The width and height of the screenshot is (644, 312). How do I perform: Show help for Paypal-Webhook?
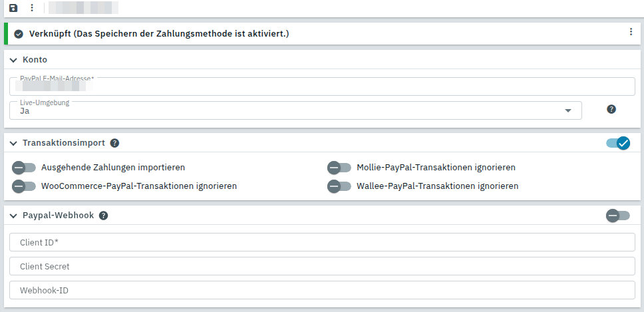point(104,216)
